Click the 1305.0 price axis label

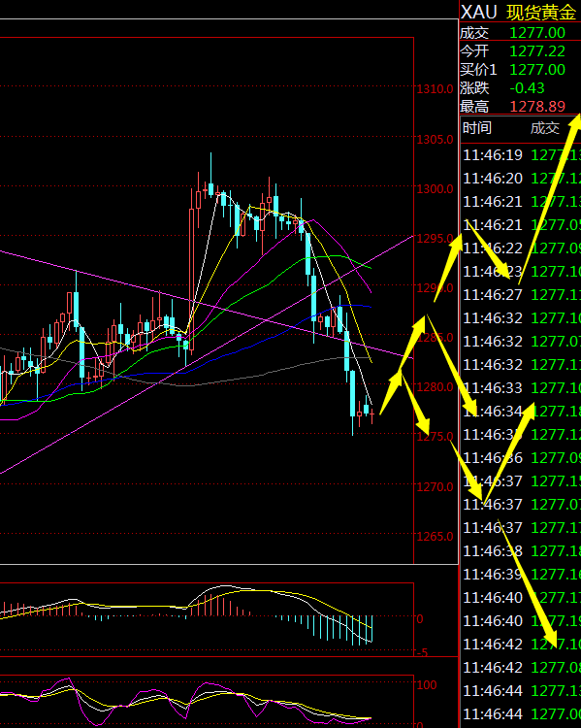(x=435, y=139)
